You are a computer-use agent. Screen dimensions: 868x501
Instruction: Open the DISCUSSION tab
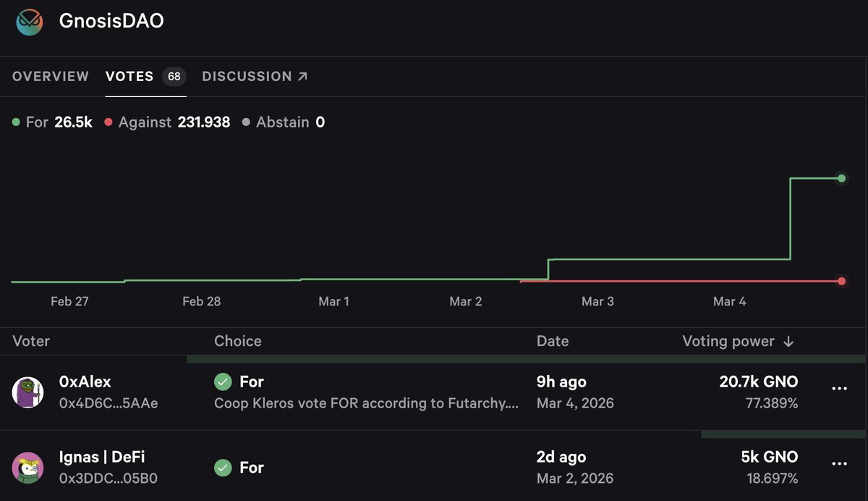pos(246,75)
